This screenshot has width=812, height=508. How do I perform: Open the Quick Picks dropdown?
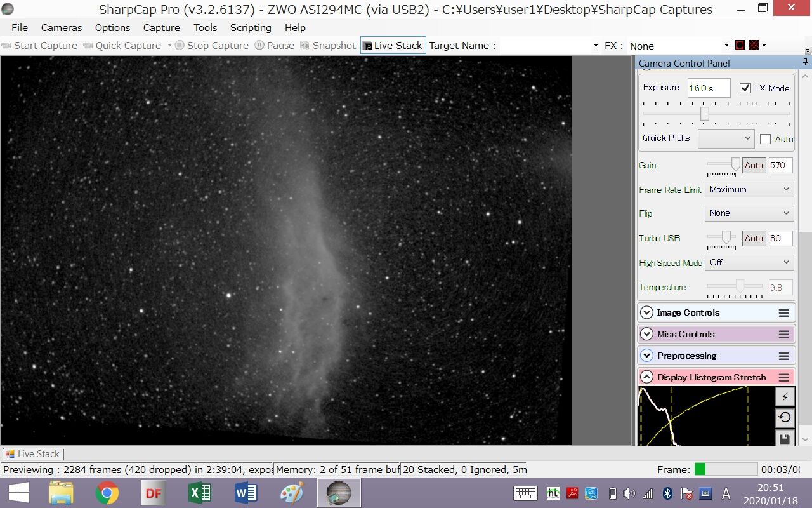pos(726,139)
